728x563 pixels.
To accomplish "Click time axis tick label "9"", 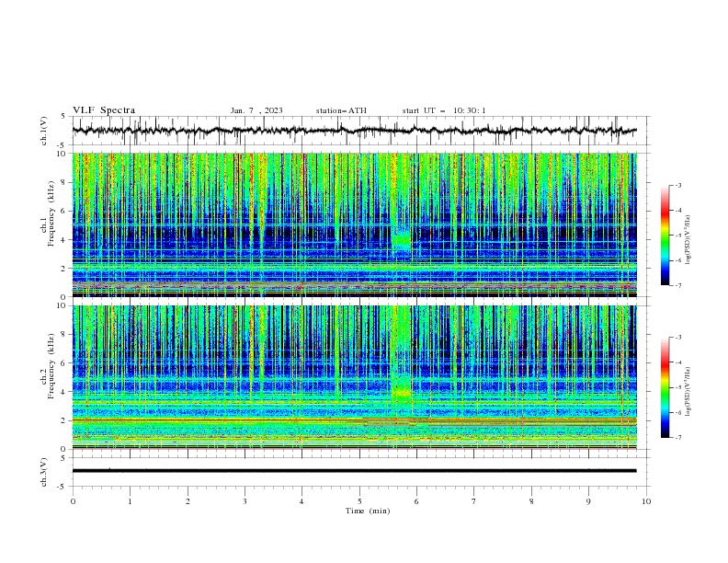I will [588, 501].
